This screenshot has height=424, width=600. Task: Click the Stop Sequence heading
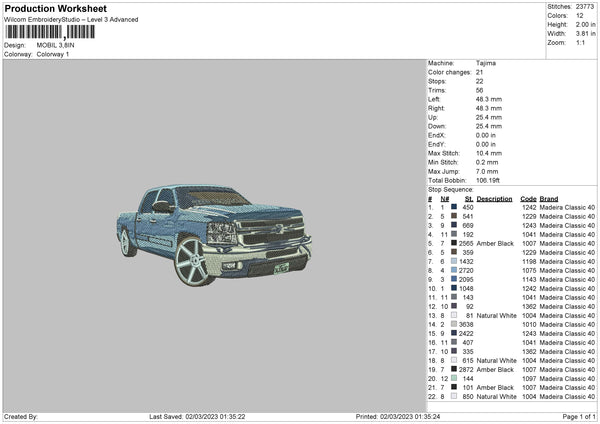pos(450,188)
